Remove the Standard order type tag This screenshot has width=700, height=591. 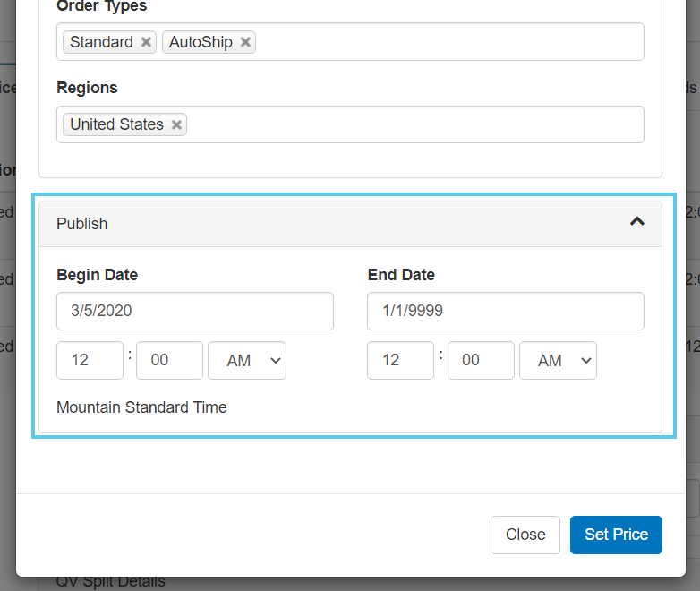point(146,42)
